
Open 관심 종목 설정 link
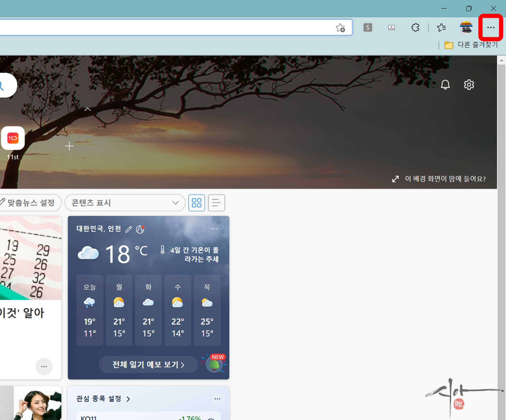pyautogui.click(x=103, y=399)
